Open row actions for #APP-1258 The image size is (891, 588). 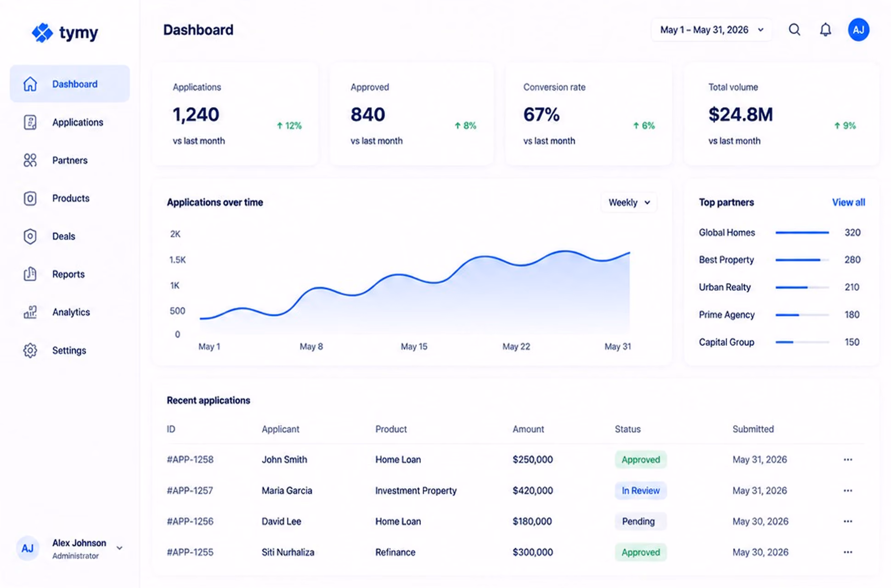click(x=848, y=459)
